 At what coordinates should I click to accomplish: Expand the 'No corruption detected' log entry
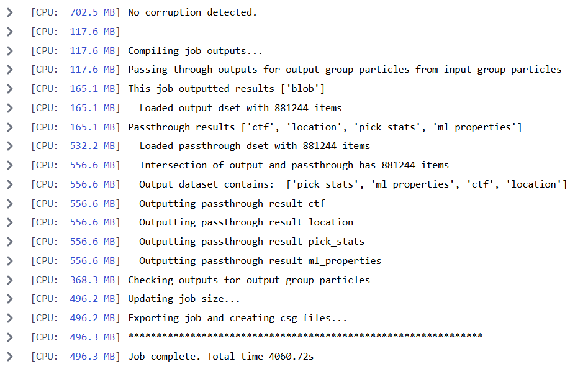(10, 12)
